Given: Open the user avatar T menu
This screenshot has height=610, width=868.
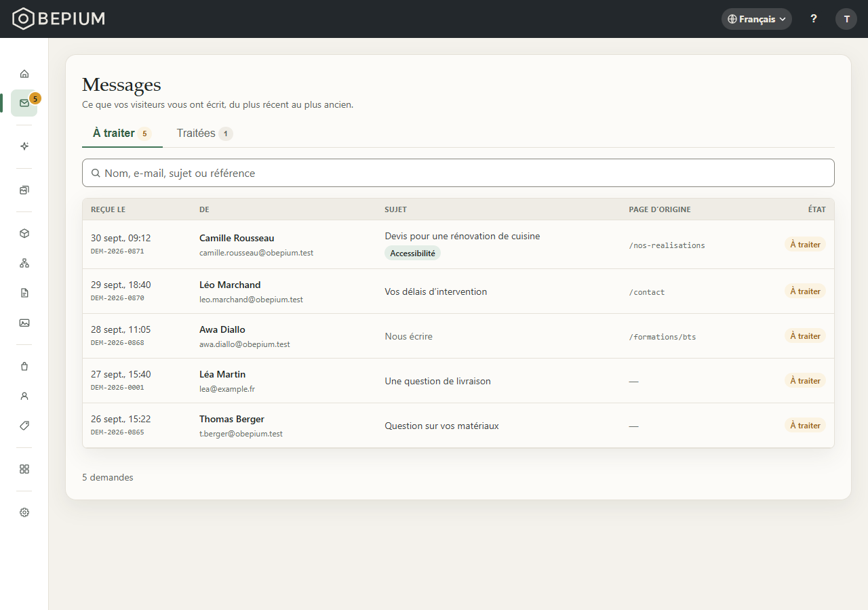Looking at the screenshot, I should coord(846,19).
